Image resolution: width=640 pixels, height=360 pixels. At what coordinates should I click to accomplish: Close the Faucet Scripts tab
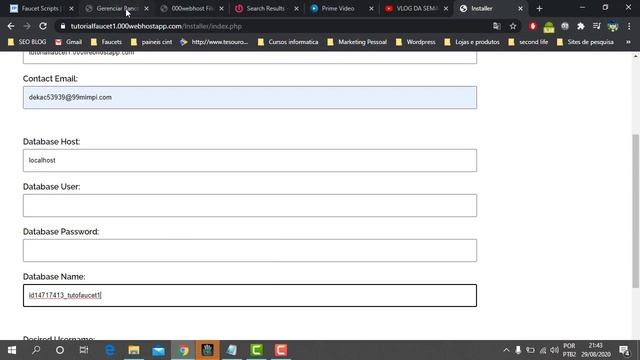click(x=71, y=8)
